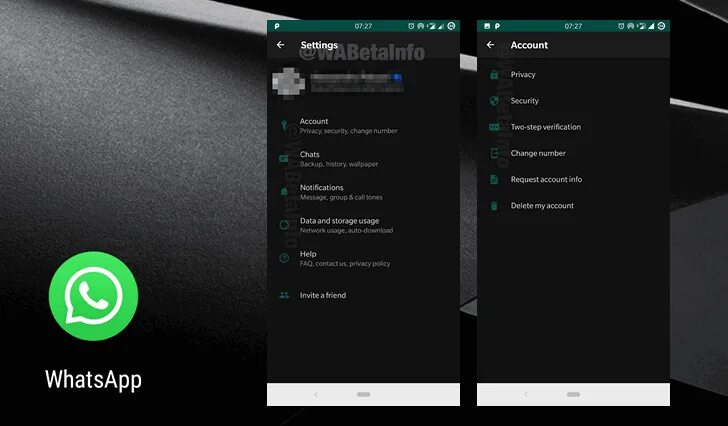Click the battery icon in Account status bar
The image size is (728, 426).
click(x=661, y=26)
